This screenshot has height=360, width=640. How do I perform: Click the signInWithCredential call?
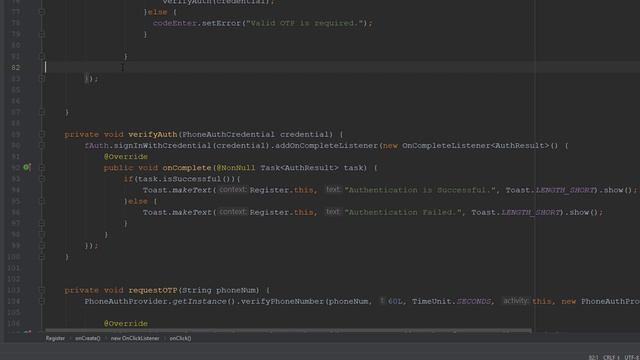click(x=162, y=145)
